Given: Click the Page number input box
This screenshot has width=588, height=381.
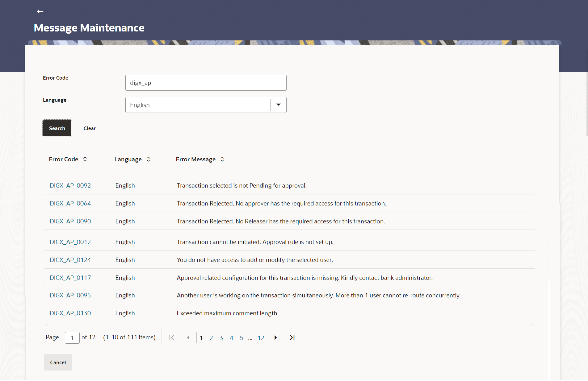Looking at the screenshot, I should coord(72,338).
